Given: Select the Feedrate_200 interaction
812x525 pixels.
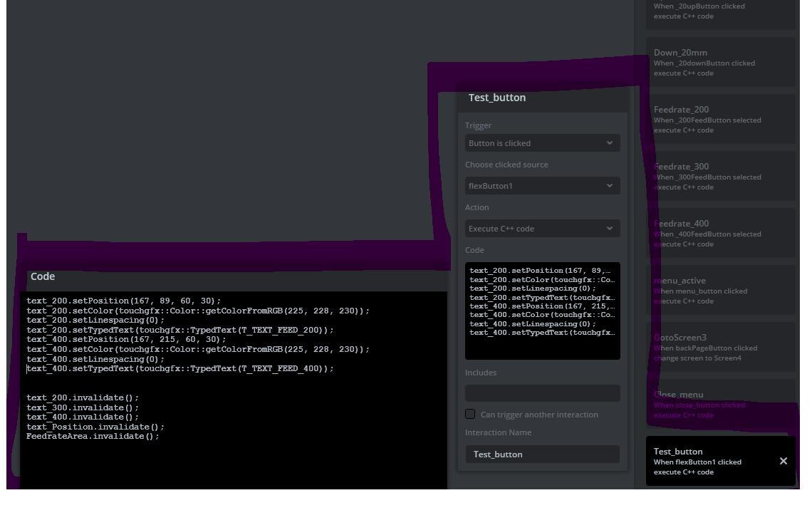Looking at the screenshot, I should click(x=720, y=119).
